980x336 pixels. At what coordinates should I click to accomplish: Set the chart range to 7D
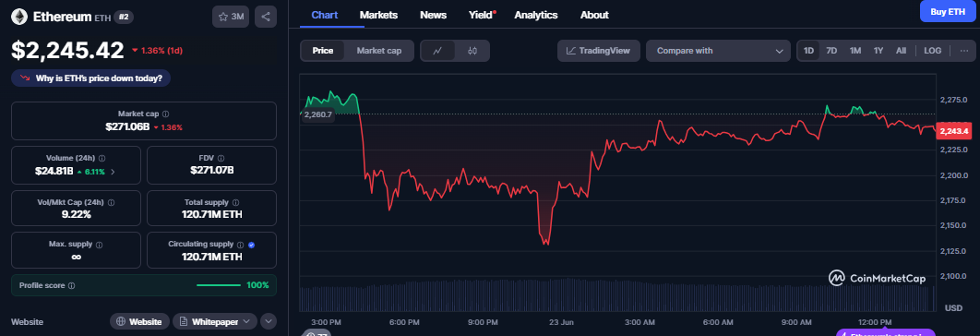point(831,51)
